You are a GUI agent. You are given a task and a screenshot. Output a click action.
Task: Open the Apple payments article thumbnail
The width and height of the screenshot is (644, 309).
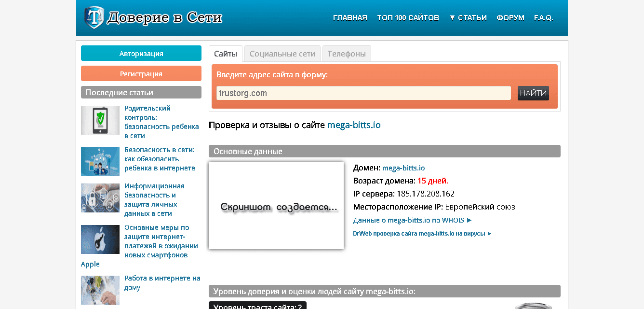coord(100,239)
